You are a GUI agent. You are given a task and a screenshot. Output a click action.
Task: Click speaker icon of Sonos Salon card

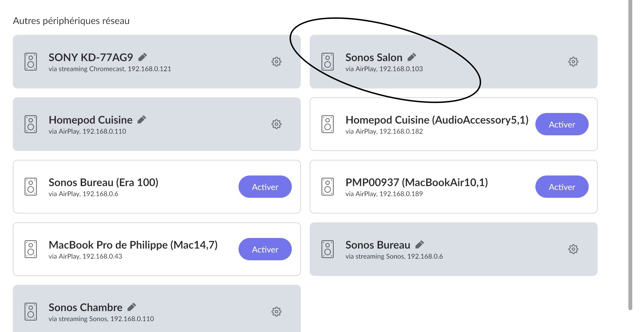[x=327, y=62]
